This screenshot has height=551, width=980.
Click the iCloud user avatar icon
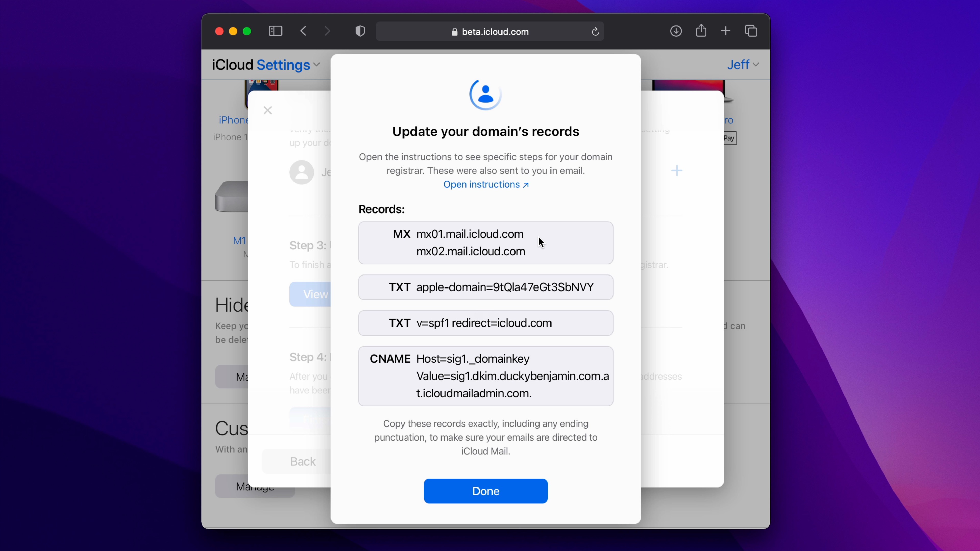[485, 94]
